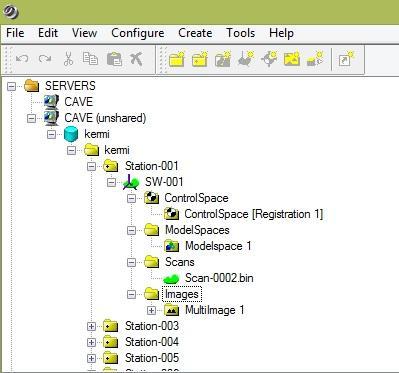Click the Redo toolbar icon
The height and width of the screenshot is (373, 399).
click(45, 59)
